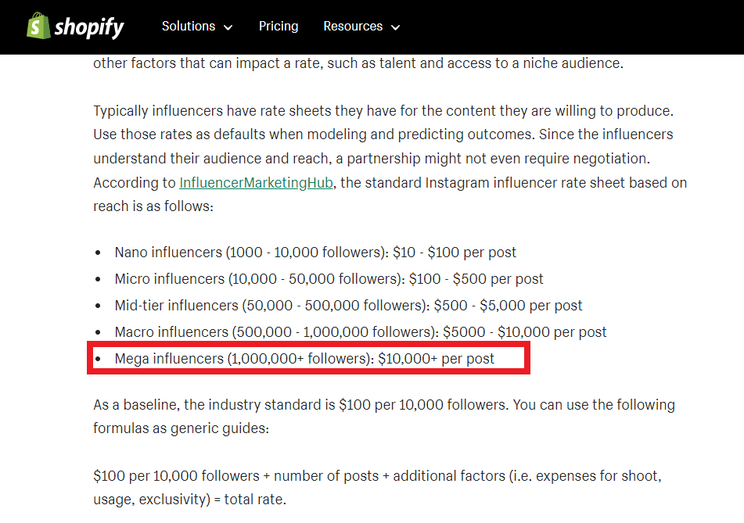The image size is (744, 523).
Task: Click the Mid-tier influencers list item
Action: pyautogui.click(x=348, y=305)
